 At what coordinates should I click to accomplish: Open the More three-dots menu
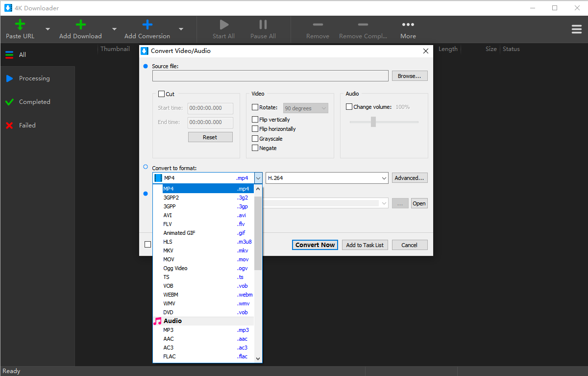pos(408,25)
